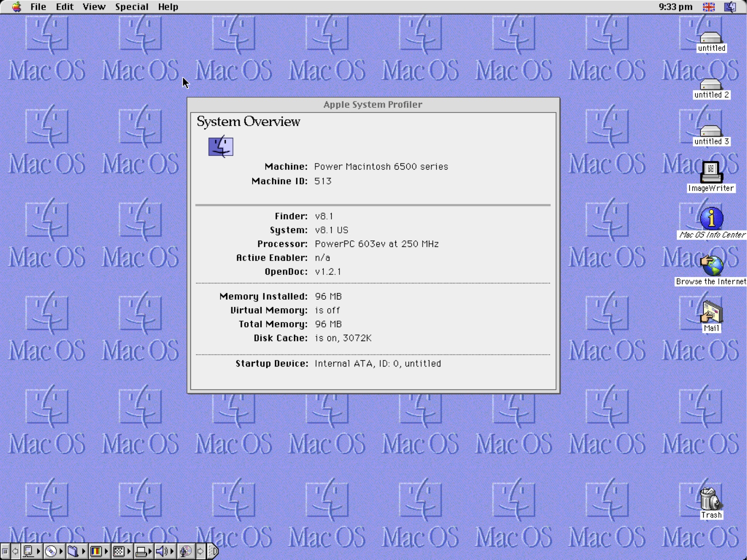Viewport: 747px width, 560px height.
Task: Click 'Power Macintosh 6500 series' machine value
Action: pos(381,167)
